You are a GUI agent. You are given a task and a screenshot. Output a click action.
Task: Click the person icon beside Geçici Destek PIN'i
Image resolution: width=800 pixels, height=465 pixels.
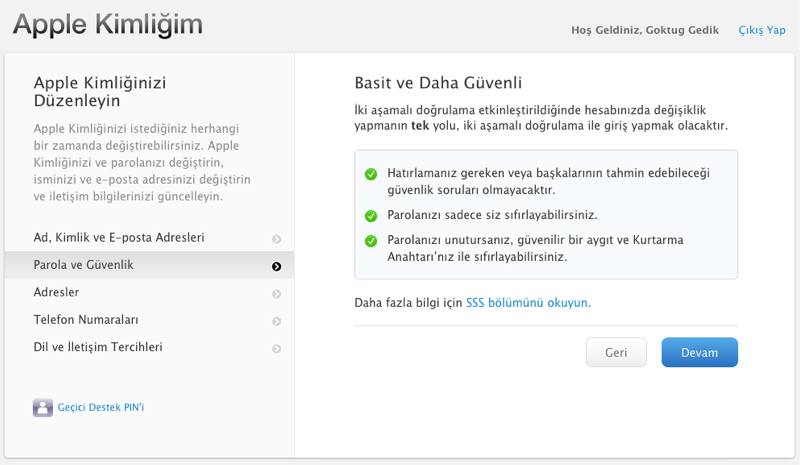click(43, 407)
